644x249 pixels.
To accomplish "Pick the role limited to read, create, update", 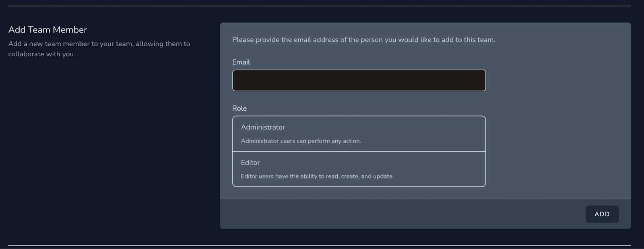I will coord(359,169).
